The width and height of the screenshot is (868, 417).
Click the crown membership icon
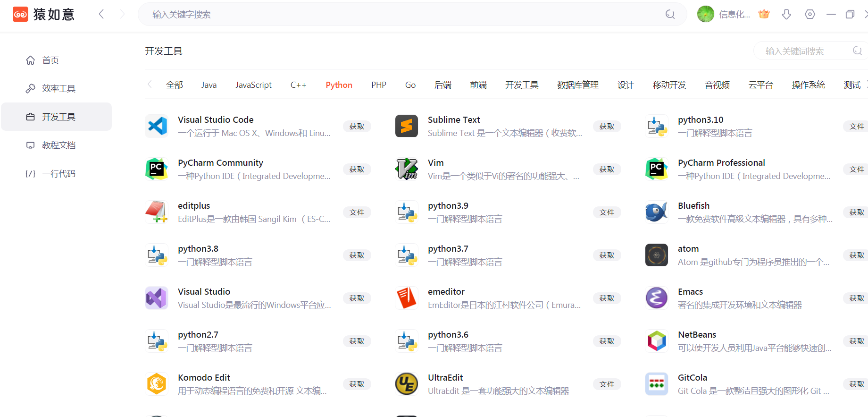pyautogui.click(x=764, y=14)
